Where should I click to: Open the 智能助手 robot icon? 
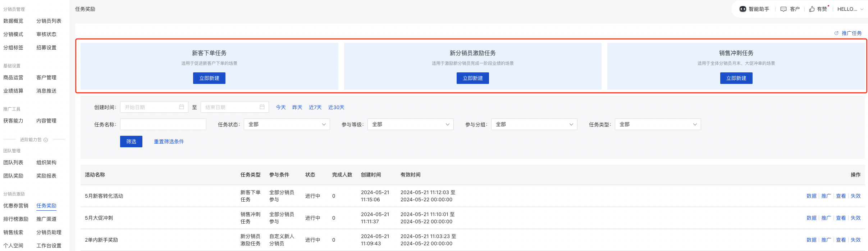(x=743, y=9)
